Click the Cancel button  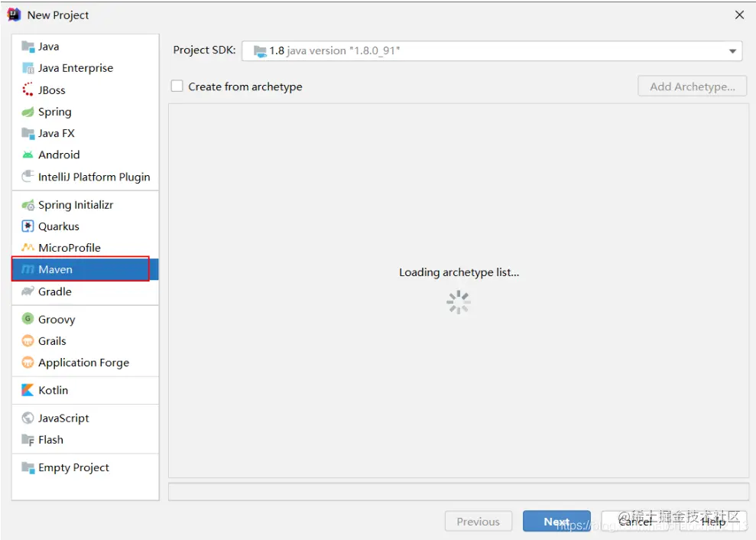pos(635,521)
